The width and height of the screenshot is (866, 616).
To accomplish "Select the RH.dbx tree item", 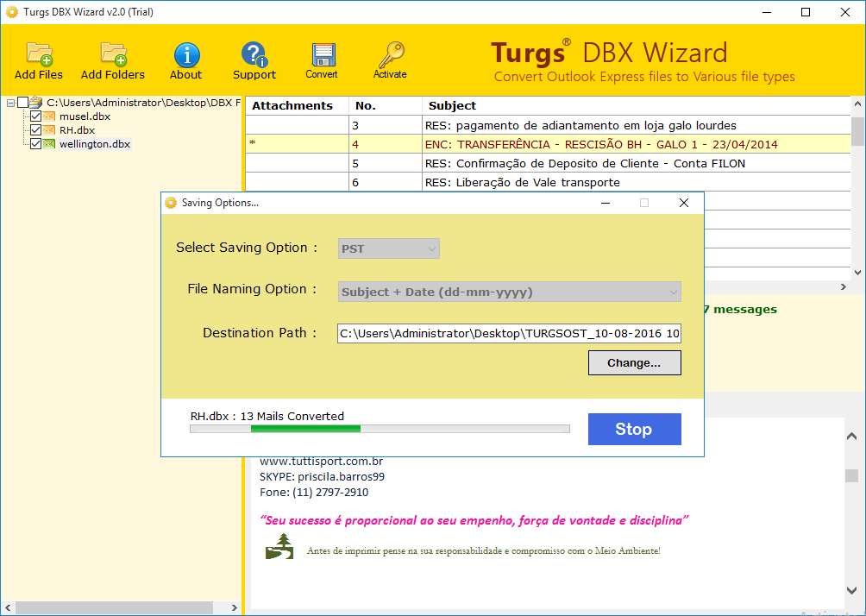I will click(x=78, y=129).
